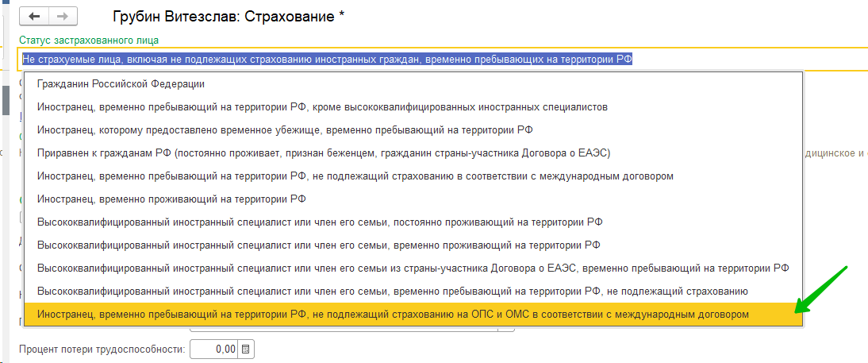Select highly qualified specialist temporarily residing option
The width and height of the screenshot is (868, 363).
[x=318, y=245]
